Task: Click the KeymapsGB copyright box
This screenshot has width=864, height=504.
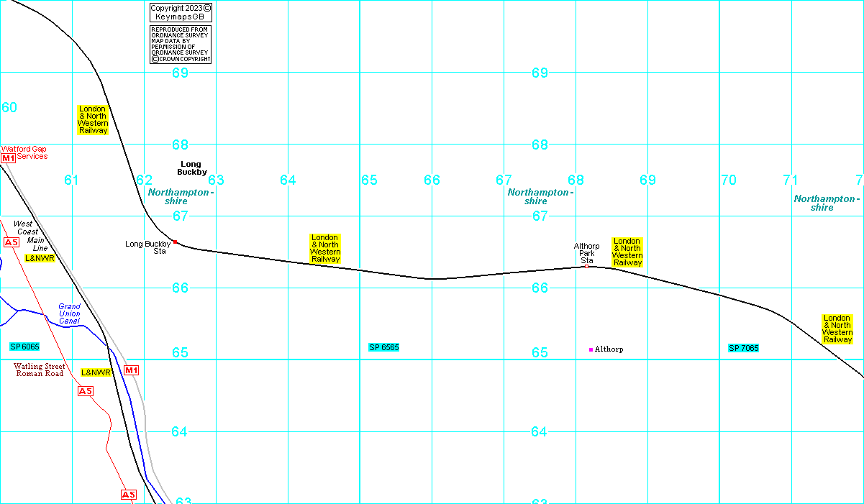Action: (x=181, y=12)
